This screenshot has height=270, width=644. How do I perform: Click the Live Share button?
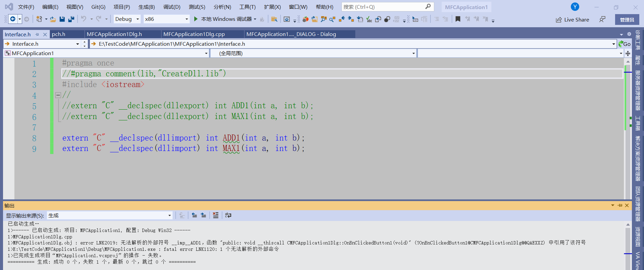tap(572, 20)
